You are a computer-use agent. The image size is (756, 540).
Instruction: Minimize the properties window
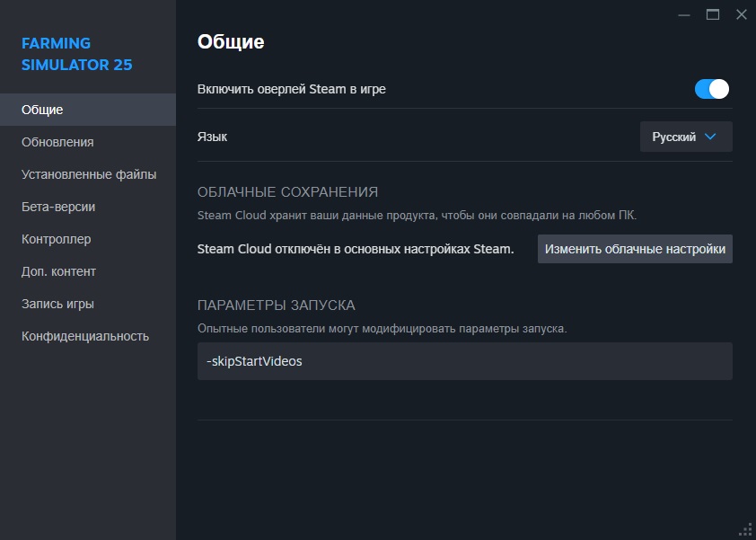[x=683, y=15]
